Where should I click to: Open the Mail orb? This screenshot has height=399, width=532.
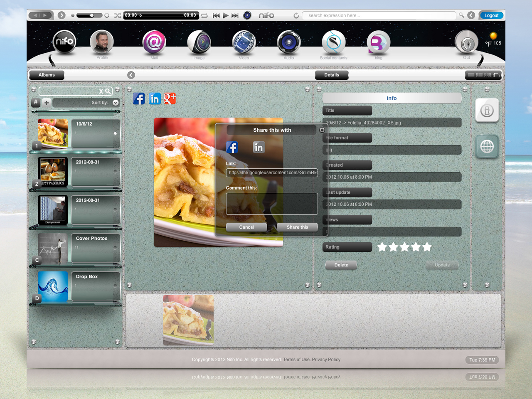(x=154, y=42)
